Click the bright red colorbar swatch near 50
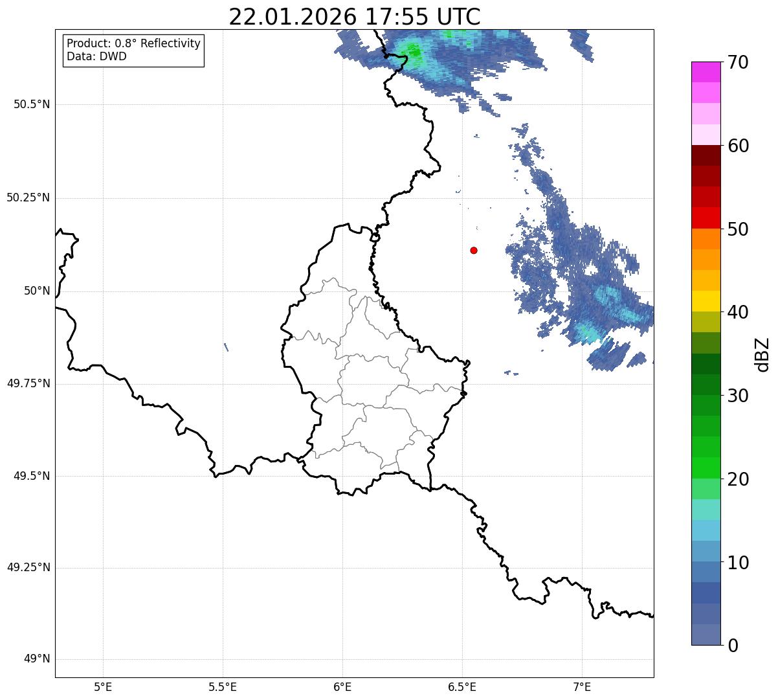Viewport: 778px width, 700px height. click(706, 218)
